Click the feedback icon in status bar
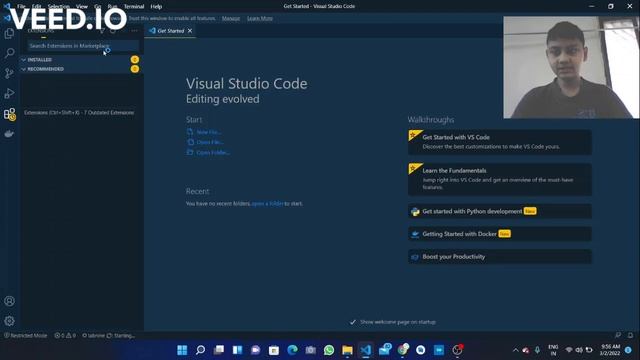The image size is (640, 360). pyautogui.click(x=618, y=335)
